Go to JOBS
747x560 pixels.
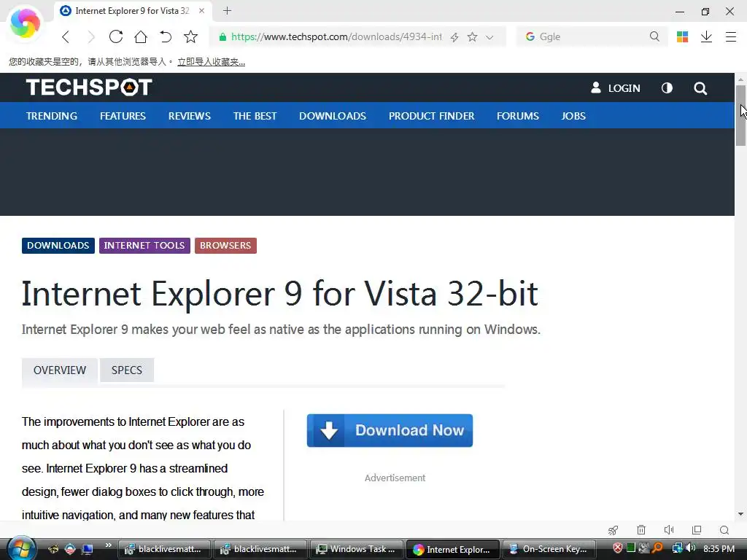tap(573, 116)
